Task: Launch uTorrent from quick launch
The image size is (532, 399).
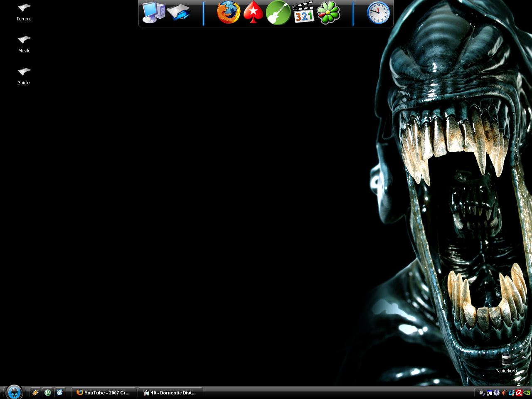Action: pos(47,392)
